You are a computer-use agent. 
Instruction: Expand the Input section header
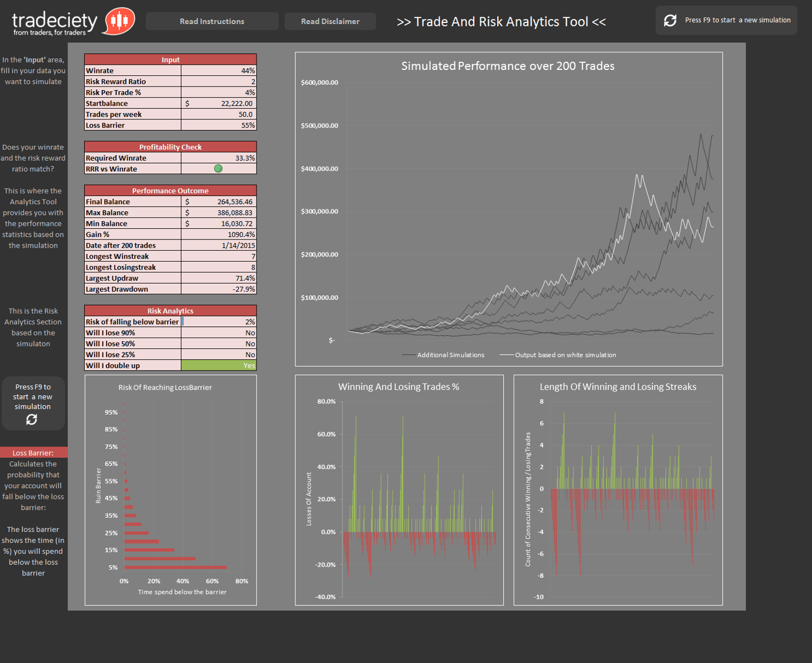(x=170, y=59)
